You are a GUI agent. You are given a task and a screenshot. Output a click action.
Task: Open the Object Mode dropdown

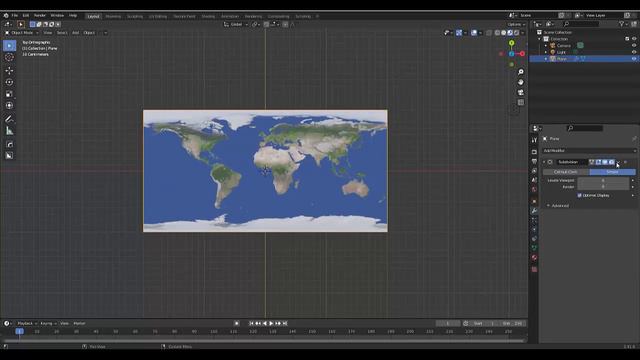(x=22, y=33)
